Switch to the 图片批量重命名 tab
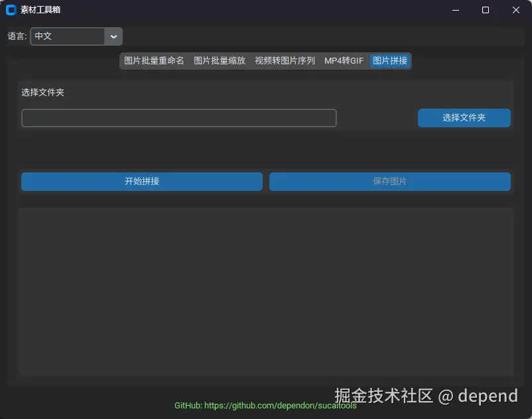532x419 pixels. [x=154, y=61]
